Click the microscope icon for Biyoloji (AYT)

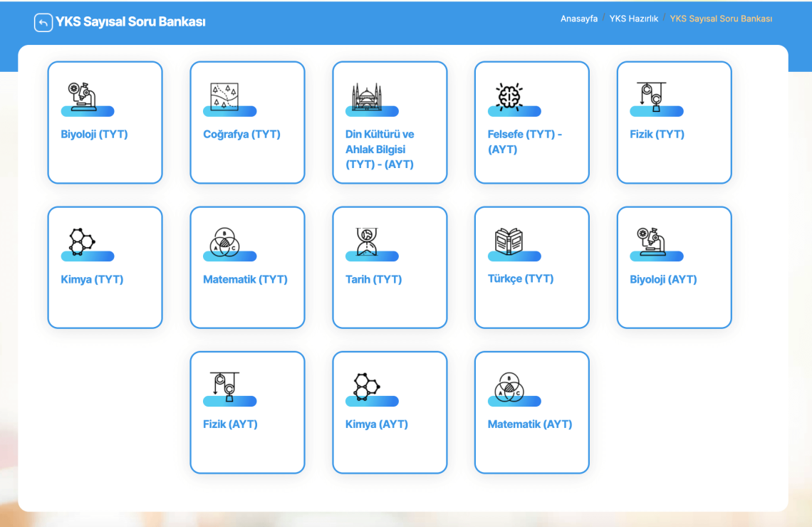(x=651, y=241)
